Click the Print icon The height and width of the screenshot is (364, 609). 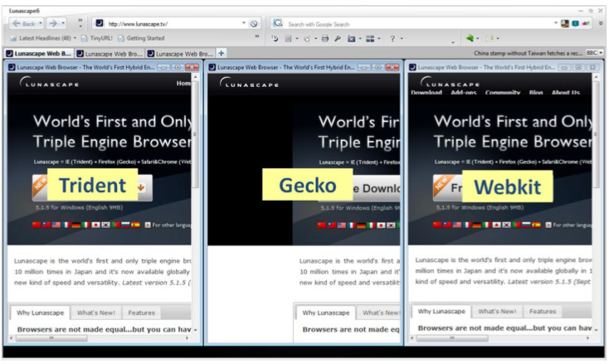[x=325, y=38]
